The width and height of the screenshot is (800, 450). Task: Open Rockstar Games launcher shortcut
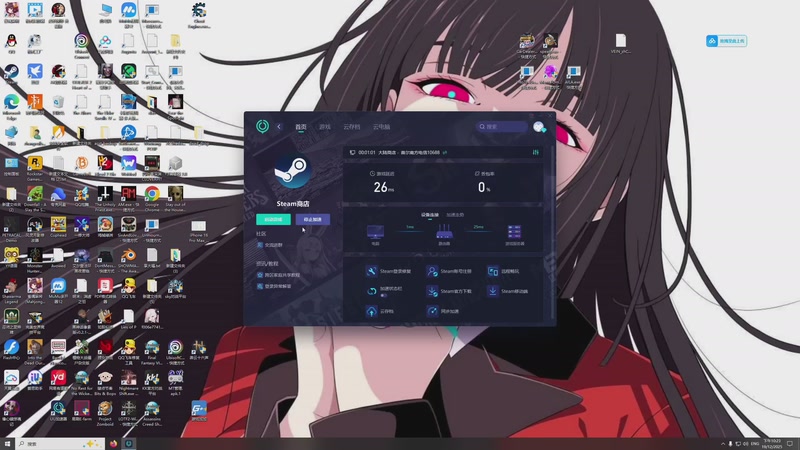(x=35, y=167)
